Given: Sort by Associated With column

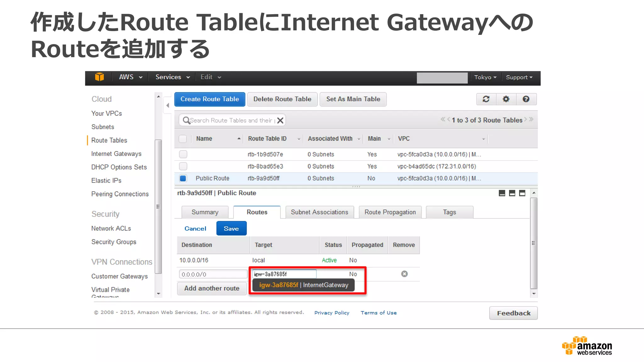Looking at the screenshot, I should [334, 139].
